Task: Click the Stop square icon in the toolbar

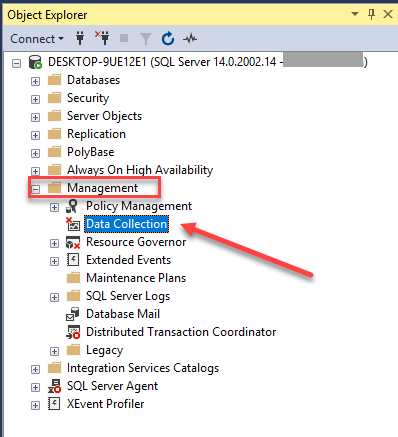Action: click(124, 38)
